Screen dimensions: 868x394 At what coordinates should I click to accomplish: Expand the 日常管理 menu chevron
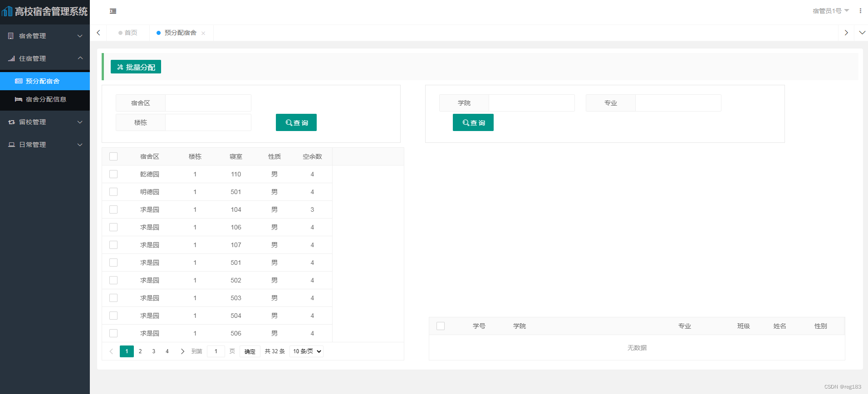[80, 145]
